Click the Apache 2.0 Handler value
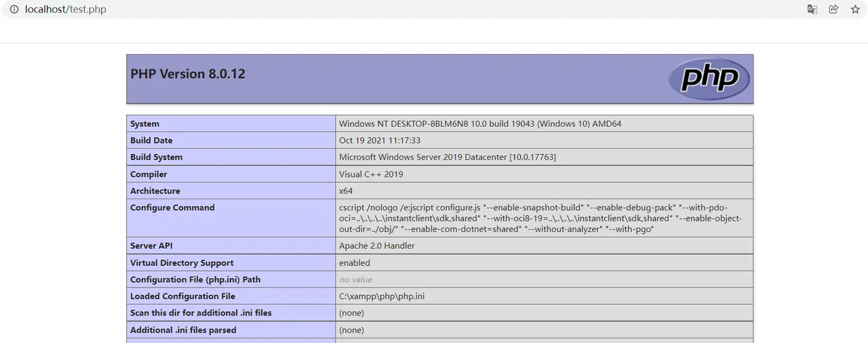Image resolution: width=868 pixels, height=343 pixels. (377, 246)
